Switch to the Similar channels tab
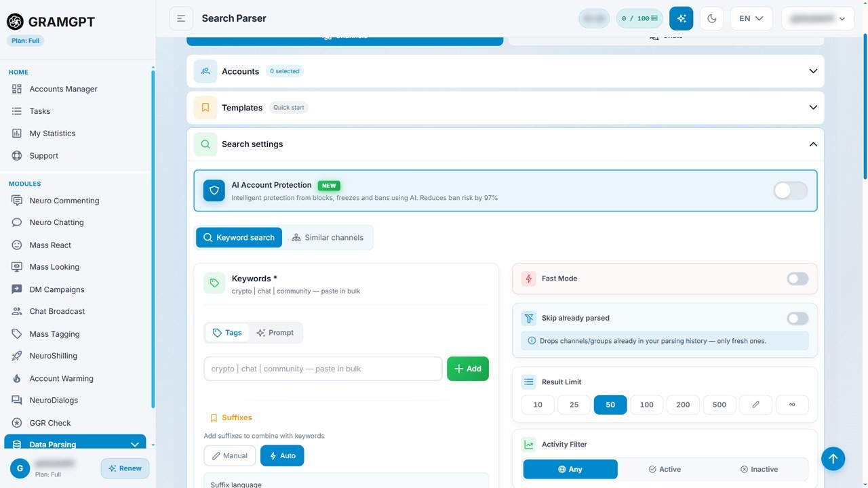This screenshot has height=488, width=868. pos(328,237)
